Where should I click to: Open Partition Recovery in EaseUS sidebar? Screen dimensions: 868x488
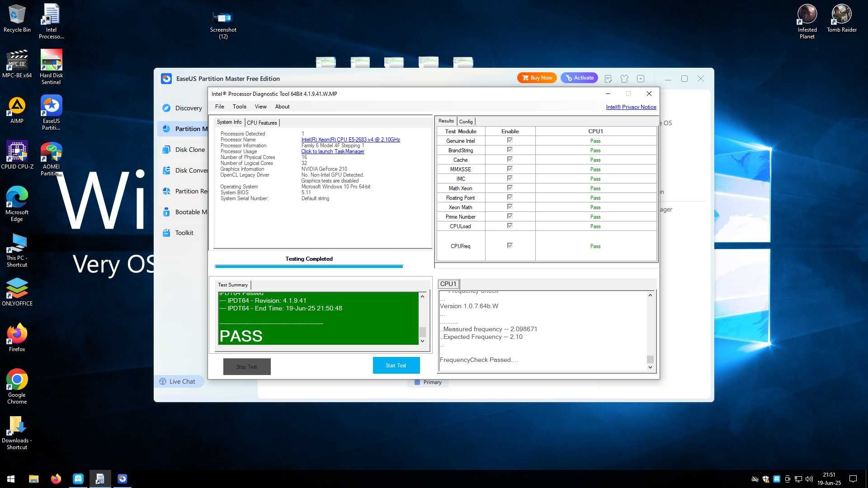pos(182,191)
